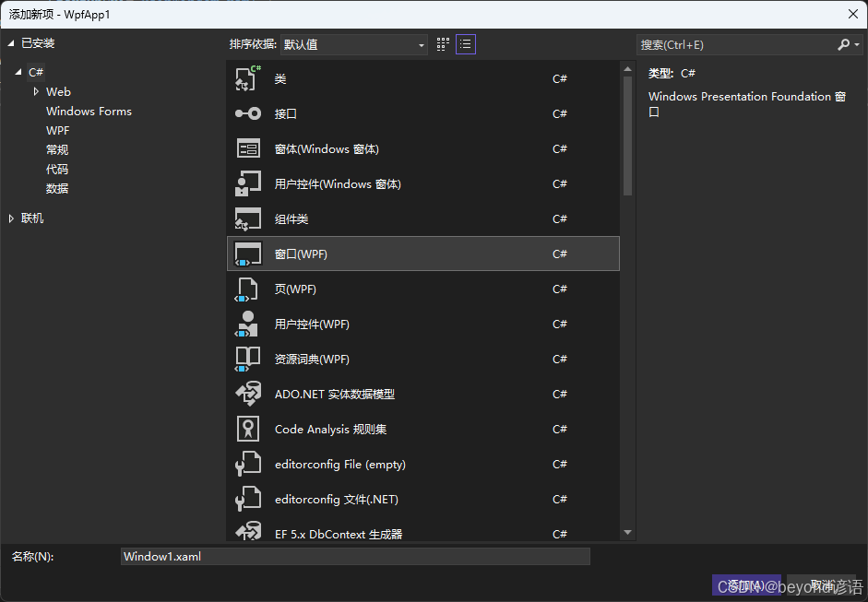Click the ADO.NET 实体数据模型 icon
The image size is (868, 602).
(x=247, y=394)
